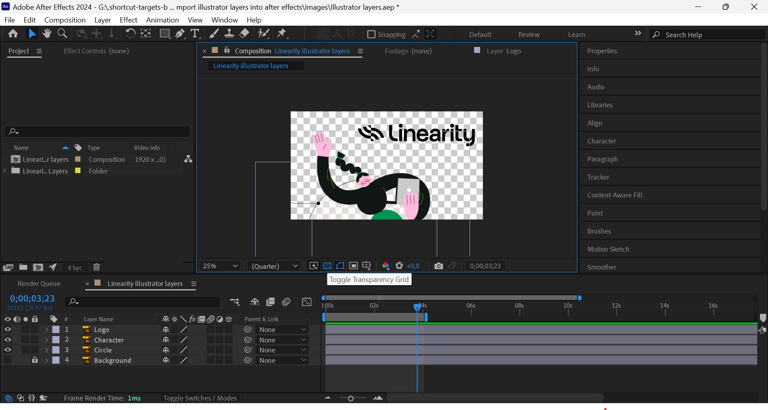Open the Effect menu
Viewport: 768px width, 410px height.
coord(128,20)
